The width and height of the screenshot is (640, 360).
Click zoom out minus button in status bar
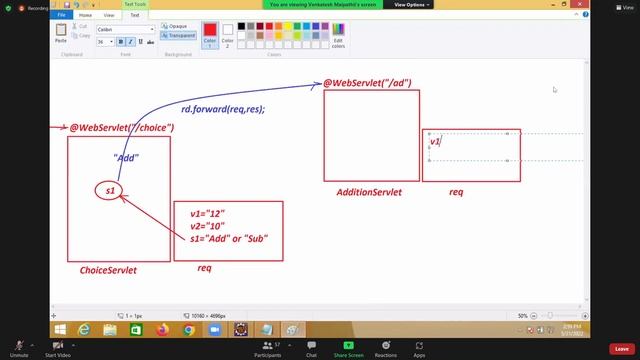(533, 316)
